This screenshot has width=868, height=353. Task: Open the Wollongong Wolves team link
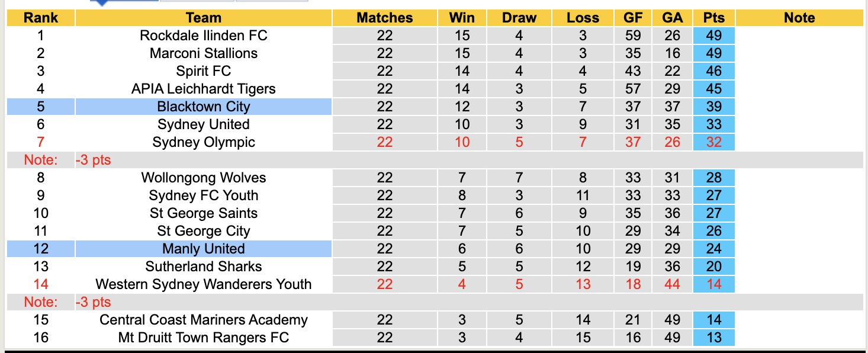coord(203,178)
